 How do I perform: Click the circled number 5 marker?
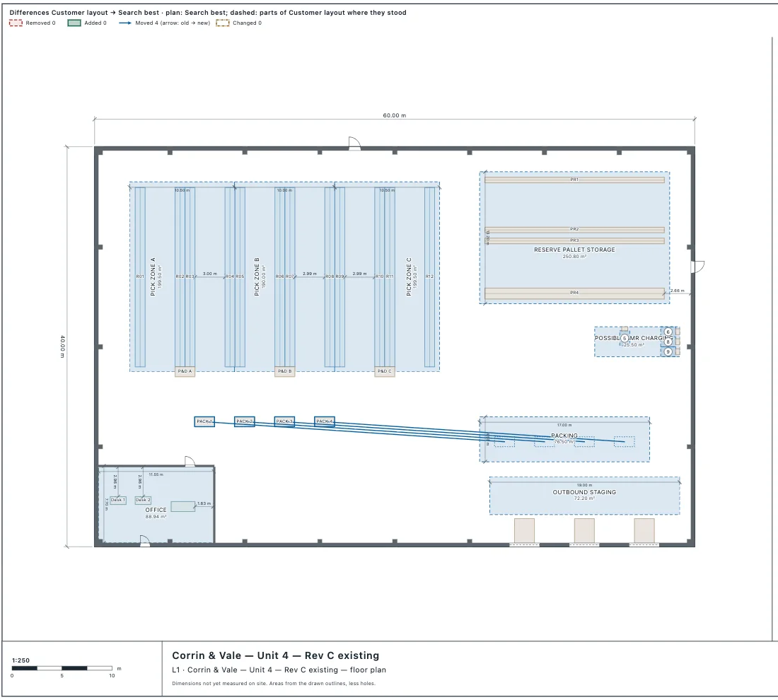[x=625, y=339]
